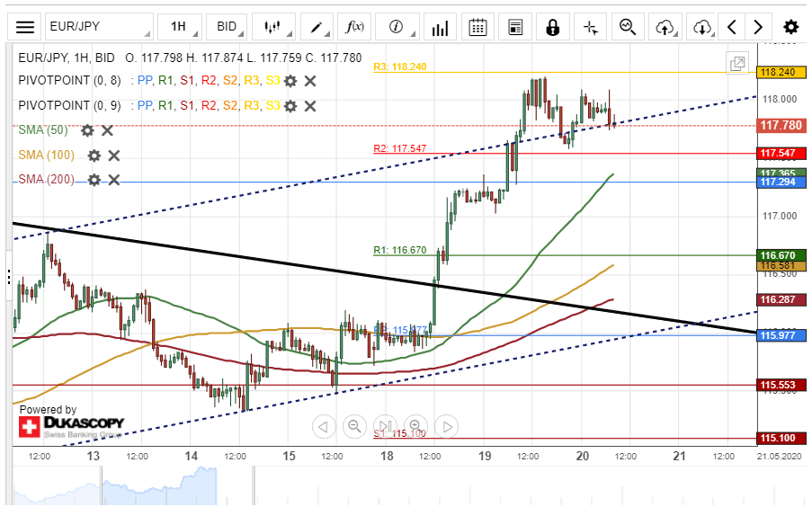Viewport: 812px width, 507px height.
Task: Click the 117.294 blue price tag
Action: coord(781,182)
